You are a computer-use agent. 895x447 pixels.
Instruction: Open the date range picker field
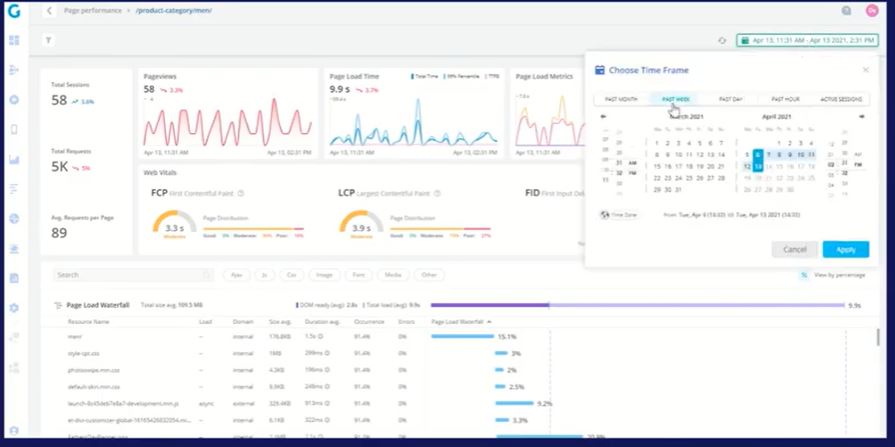coord(807,41)
